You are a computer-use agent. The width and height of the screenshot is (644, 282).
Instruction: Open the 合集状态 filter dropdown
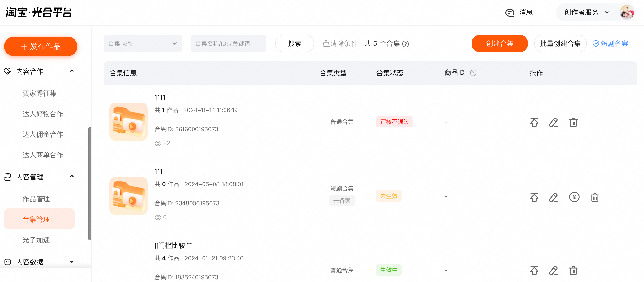pos(142,43)
